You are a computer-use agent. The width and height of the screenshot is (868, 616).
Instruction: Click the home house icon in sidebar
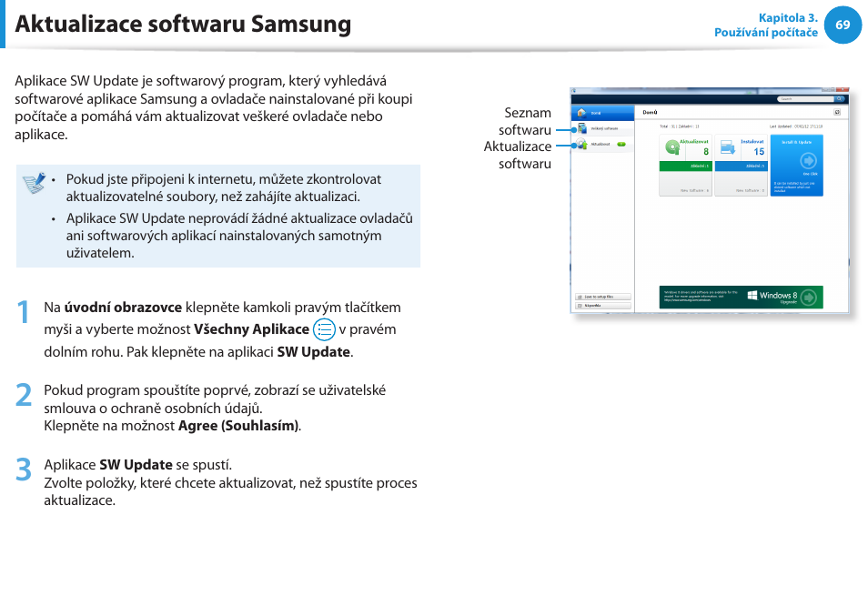[x=581, y=112]
